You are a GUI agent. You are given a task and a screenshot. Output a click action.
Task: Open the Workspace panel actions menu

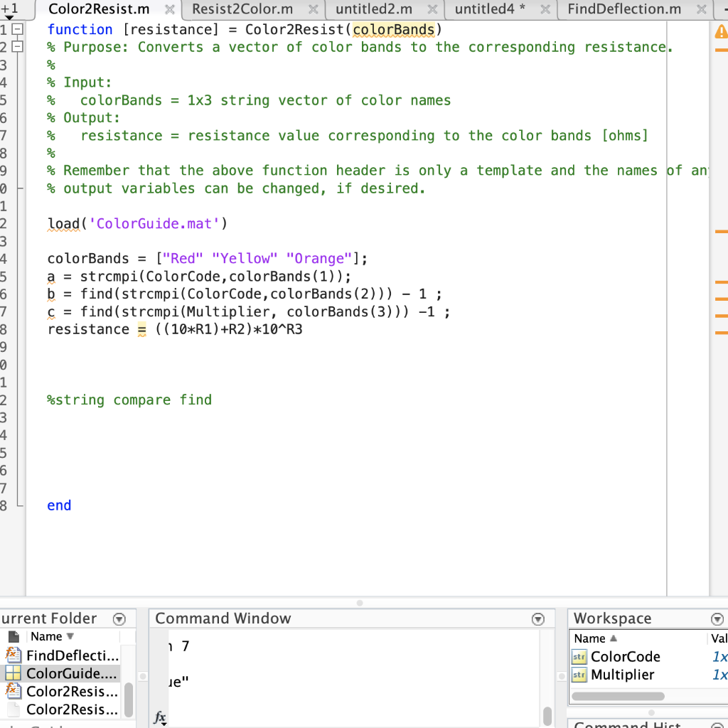717,619
